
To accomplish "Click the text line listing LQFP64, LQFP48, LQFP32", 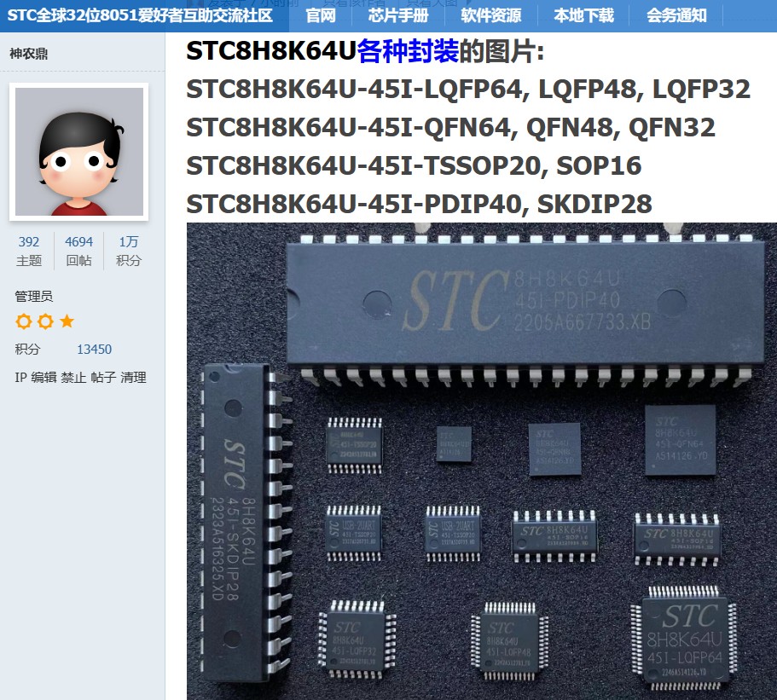I will click(468, 90).
